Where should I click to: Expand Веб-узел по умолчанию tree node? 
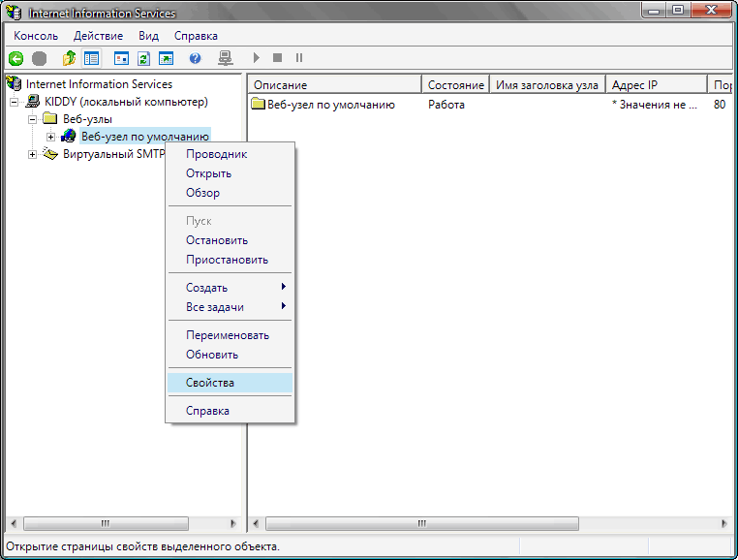(50, 137)
